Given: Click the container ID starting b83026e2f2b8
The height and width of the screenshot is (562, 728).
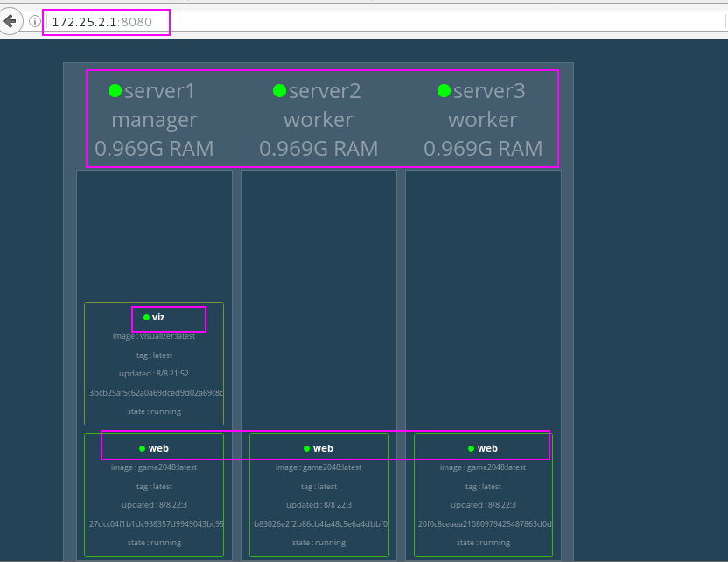Looking at the screenshot, I should pos(320,524).
